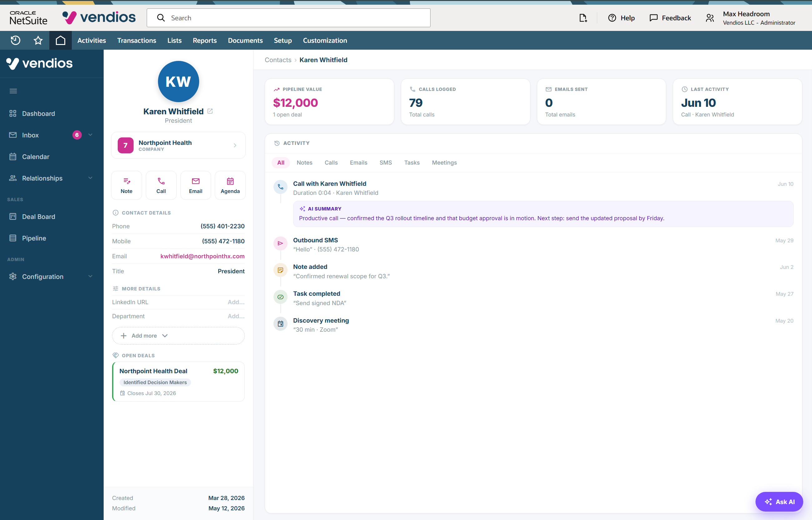Screen dimensions: 812x520
Task: Expand the Relationships chevron
Action: [91, 178]
